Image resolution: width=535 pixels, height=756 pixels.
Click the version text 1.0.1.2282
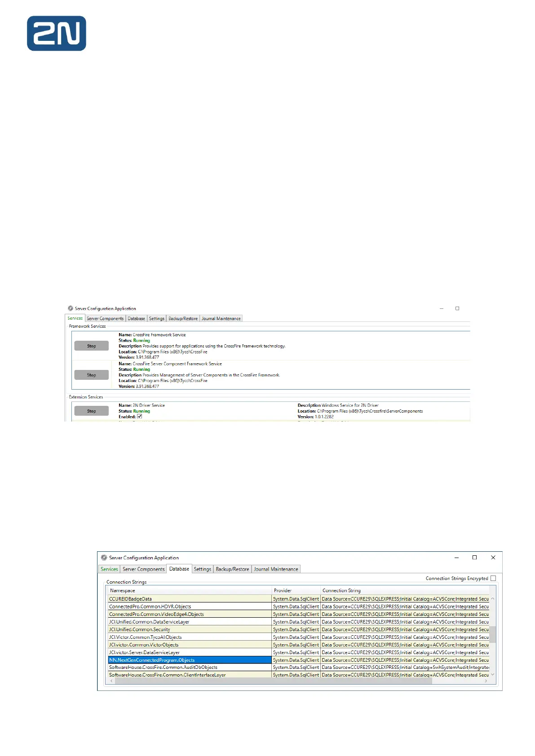(x=324, y=417)
